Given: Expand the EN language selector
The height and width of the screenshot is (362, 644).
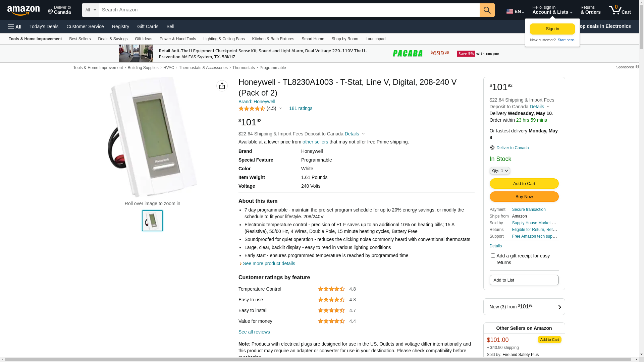Looking at the screenshot, I should pos(515,11).
